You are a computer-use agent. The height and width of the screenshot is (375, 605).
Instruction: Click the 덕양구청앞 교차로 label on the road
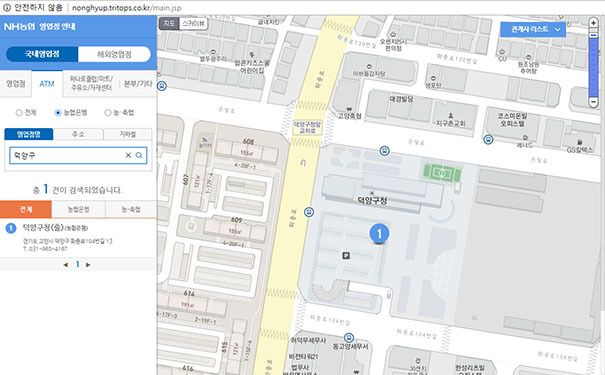coord(308,127)
